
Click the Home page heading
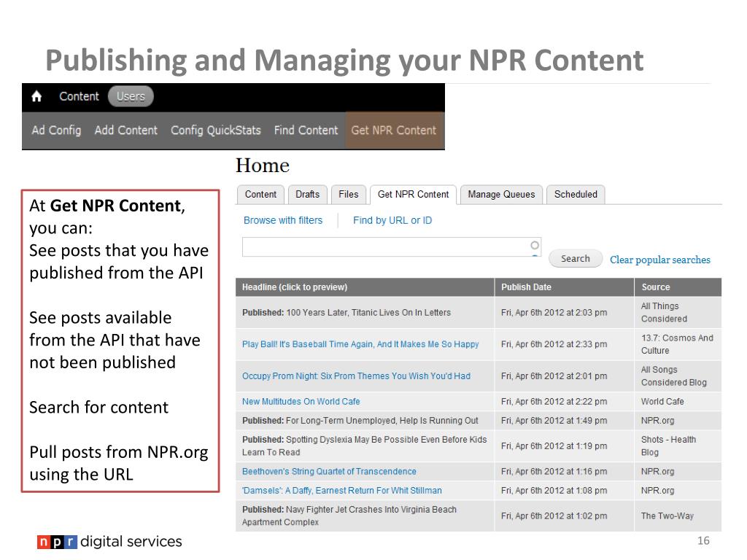click(x=263, y=166)
